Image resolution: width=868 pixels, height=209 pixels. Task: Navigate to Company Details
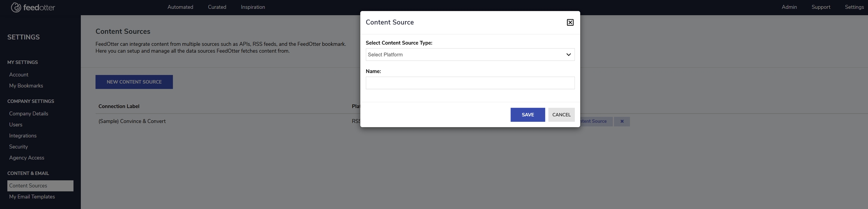29,114
